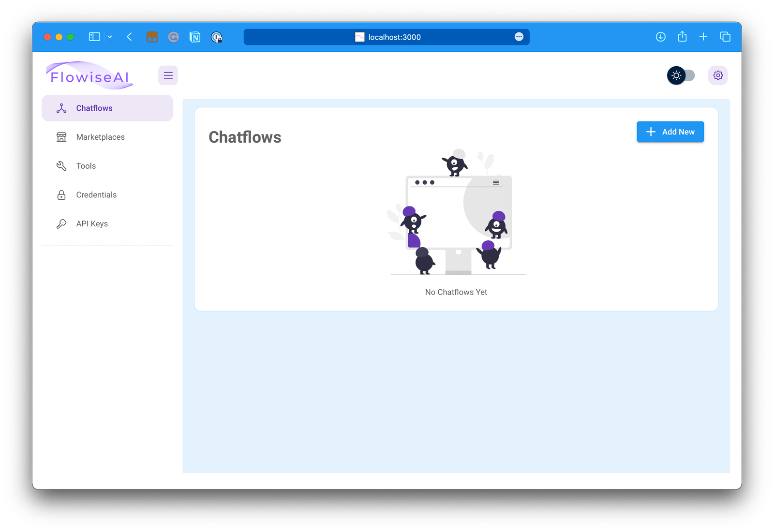Open the browser downloads dropdown
The image size is (774, 532).
[x=660, y=37]
